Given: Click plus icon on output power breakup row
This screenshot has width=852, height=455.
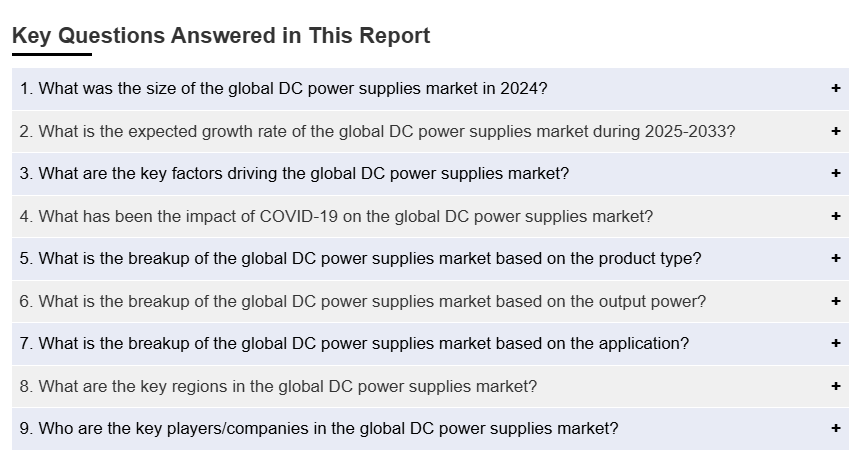Looking at the screenshot, I should coord(835,301).
